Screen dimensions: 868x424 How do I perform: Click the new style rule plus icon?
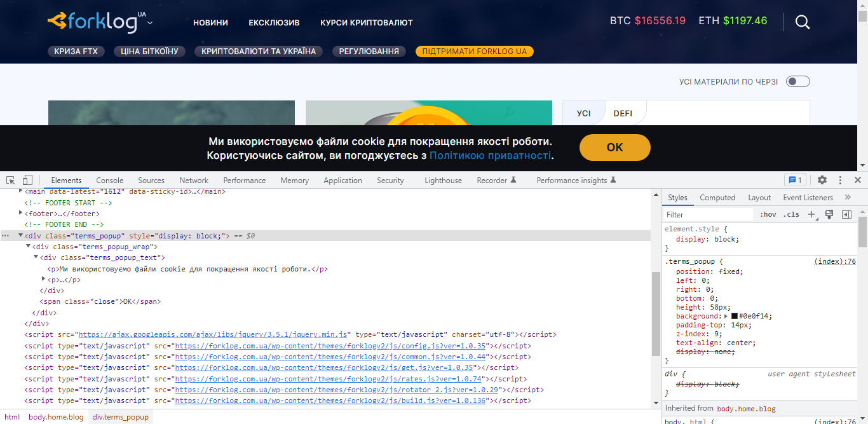click(811, 215)
